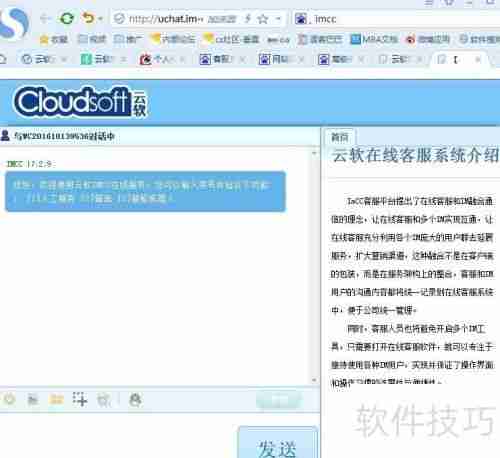This screenshot has width=500, height=458.
Task: Click the Cloudsoft 云软 logo
Action: [x=80, y=102]
